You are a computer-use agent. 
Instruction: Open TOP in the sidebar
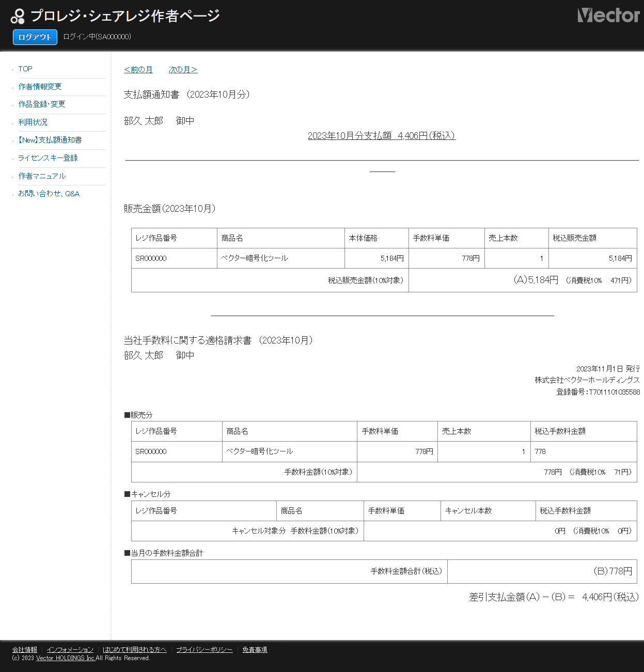[25, 69]
